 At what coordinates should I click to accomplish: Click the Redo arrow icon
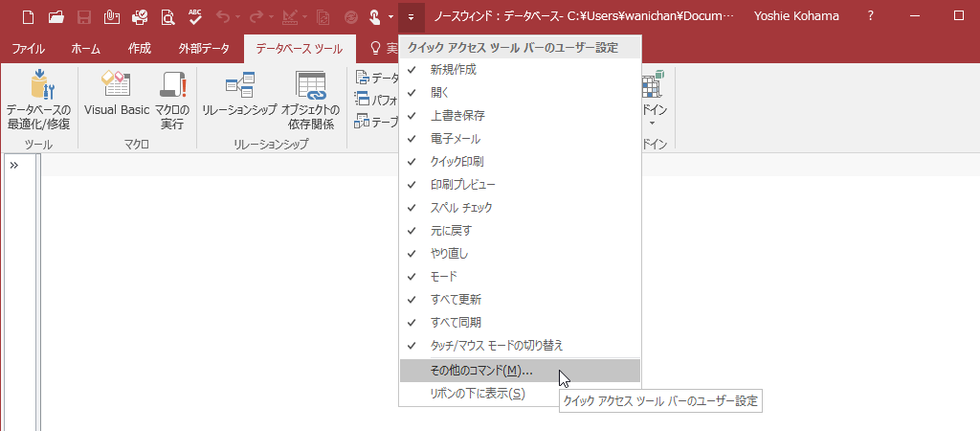[256, 17]
